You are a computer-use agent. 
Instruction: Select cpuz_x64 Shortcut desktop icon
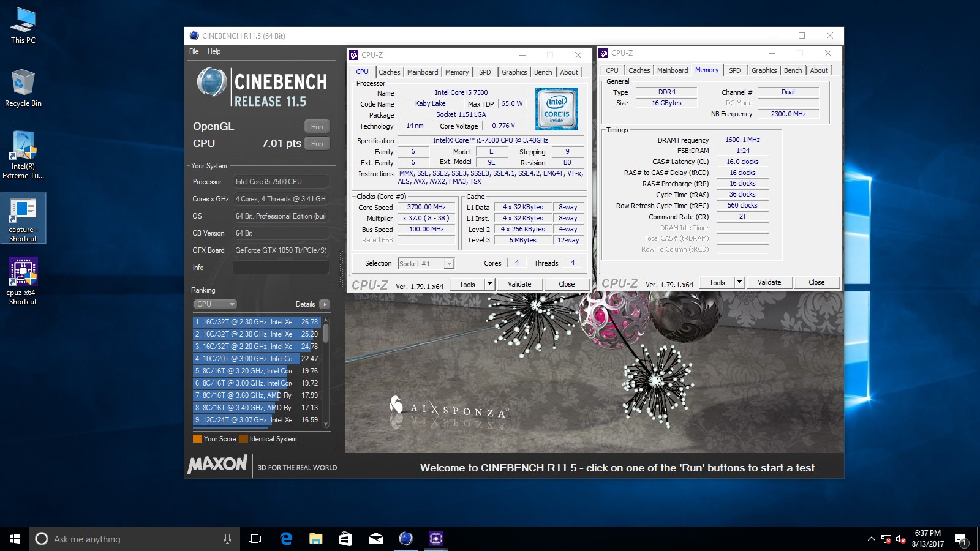(x=23, y=281)
